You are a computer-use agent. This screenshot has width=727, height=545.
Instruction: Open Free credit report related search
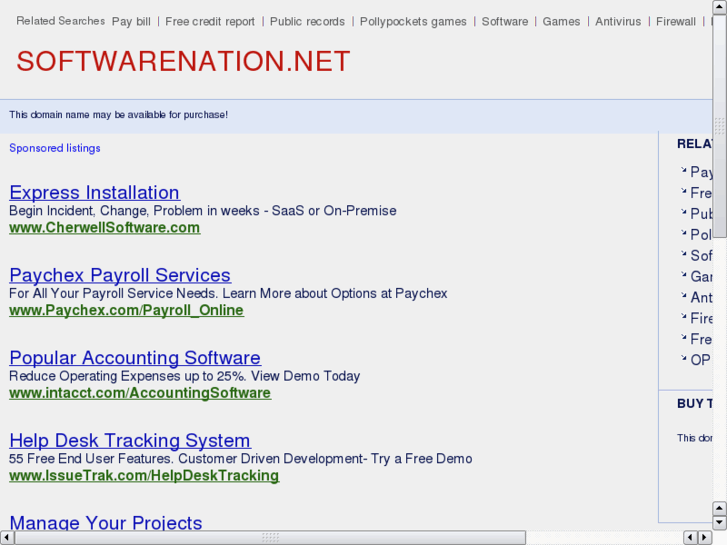pyautogui.click(x=210, y=22)
